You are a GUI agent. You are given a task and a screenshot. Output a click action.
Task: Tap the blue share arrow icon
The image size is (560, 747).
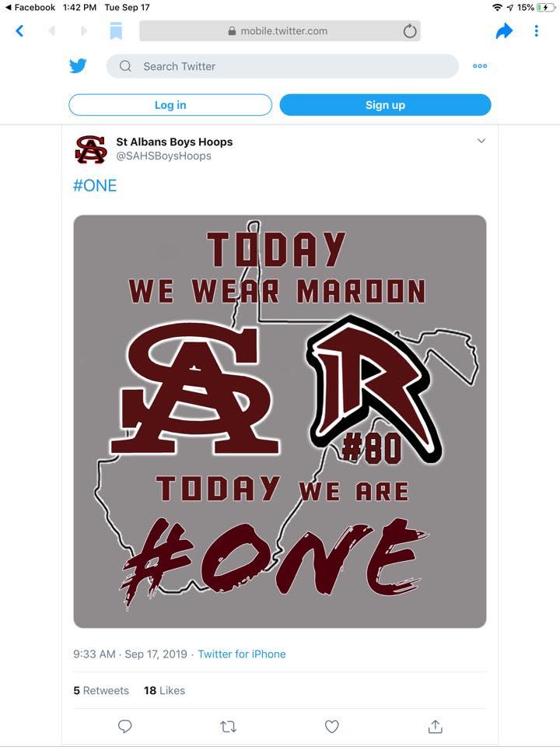click(x=504, y=31)
